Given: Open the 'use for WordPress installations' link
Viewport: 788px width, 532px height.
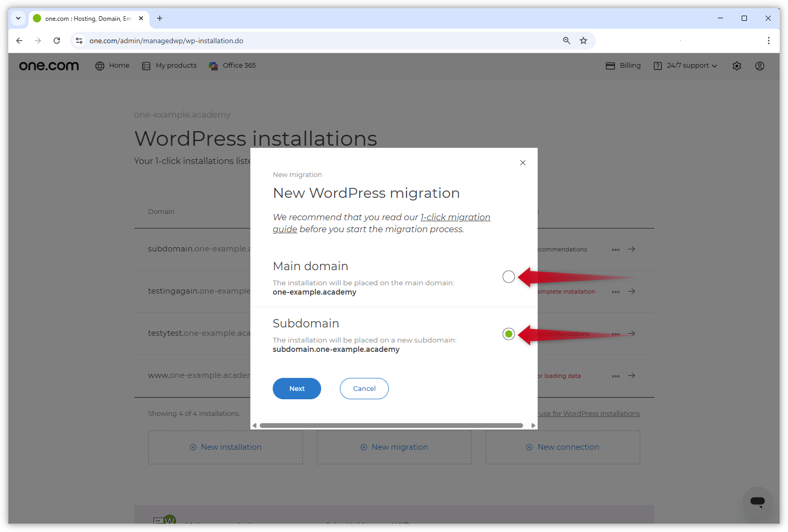Looking at the screenshot, I should 589,414.
